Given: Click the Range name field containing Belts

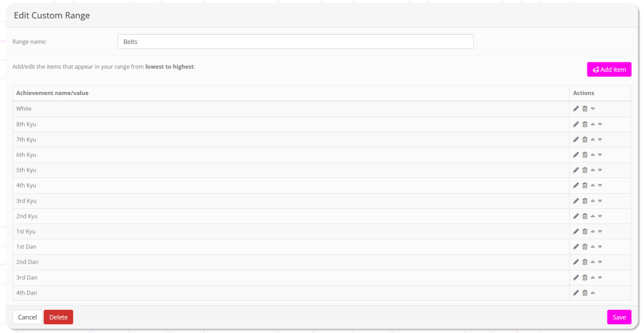Looking at the screenshot, I should click(x=295, y=42).
